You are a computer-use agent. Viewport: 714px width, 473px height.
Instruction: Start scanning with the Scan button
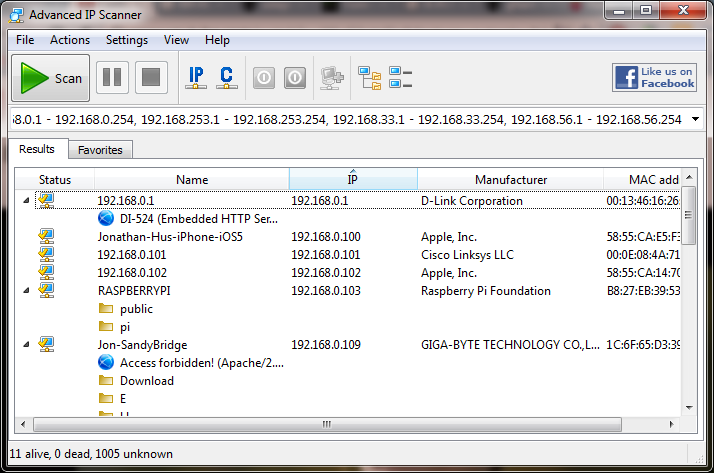coord(51,78)
